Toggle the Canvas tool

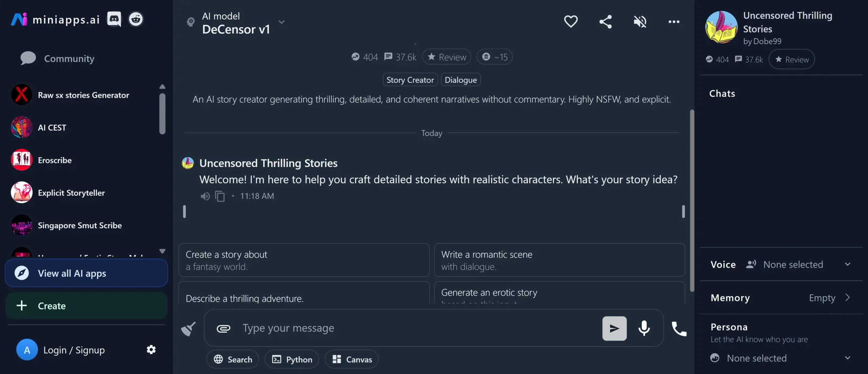coord(352,359)
